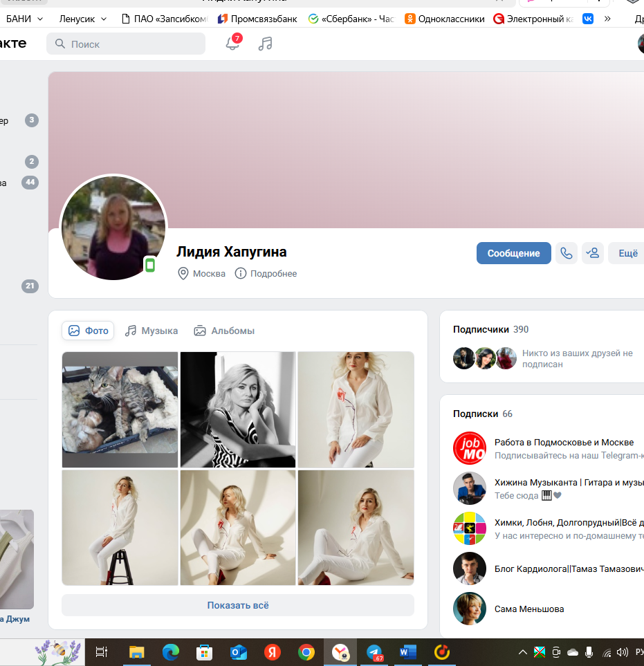Open the Промсвязьбанк bookmark
This screenshot has width=644, height=666.
coord(257,19)
